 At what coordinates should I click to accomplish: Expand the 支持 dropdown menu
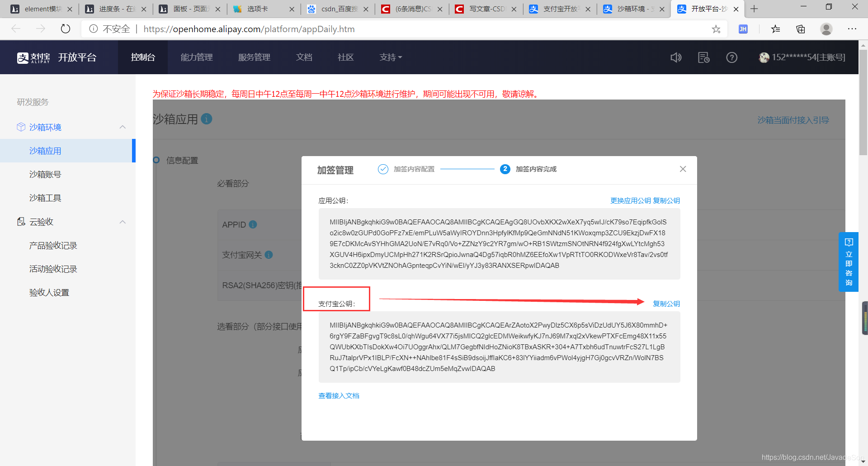[x=391, y=57]
